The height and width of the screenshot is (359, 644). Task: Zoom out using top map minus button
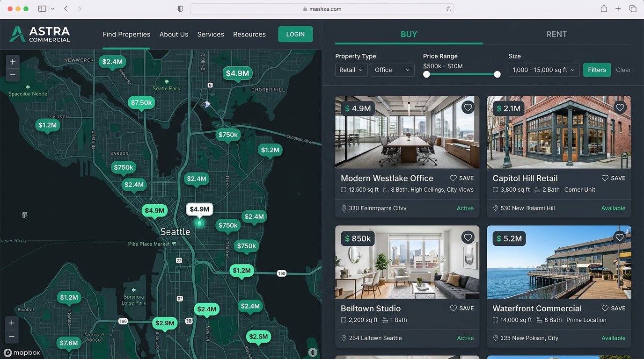pyautogui.click(x=13, y=75)
